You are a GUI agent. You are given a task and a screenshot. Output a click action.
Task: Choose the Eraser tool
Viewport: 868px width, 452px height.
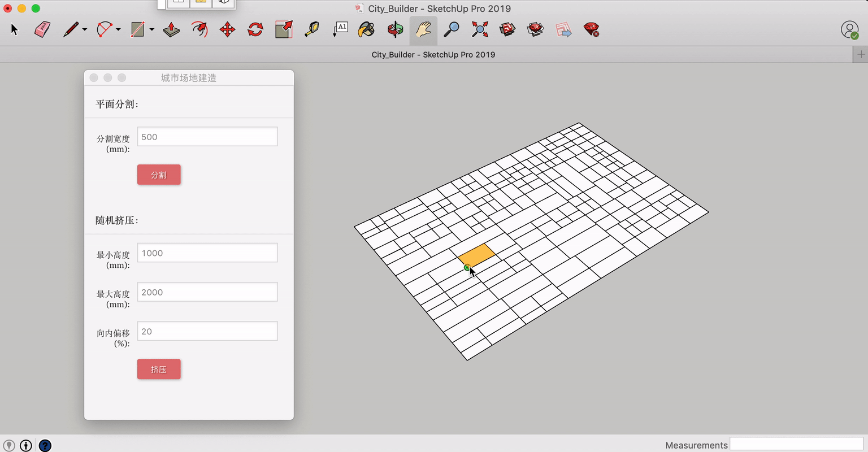click(x=42, y=29)
